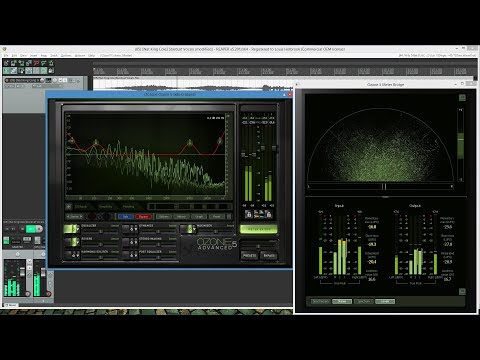The height and width of the screenshot is (360, 480).
Task: Click the Equalizer amount slider
Action: coord(101,231)
